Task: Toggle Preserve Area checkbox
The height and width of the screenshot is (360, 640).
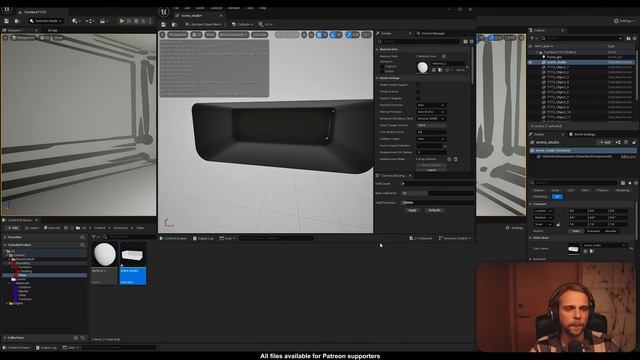Action: (x=418, y=91)
